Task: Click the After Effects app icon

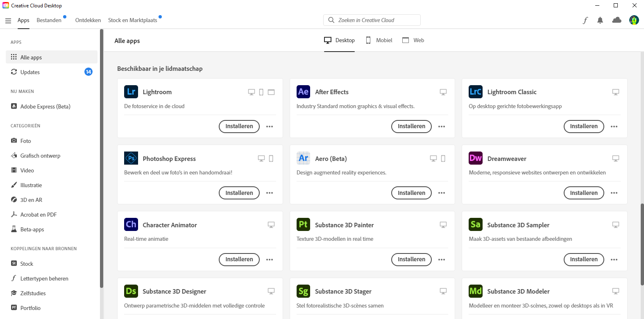Action: click(304, 92)
